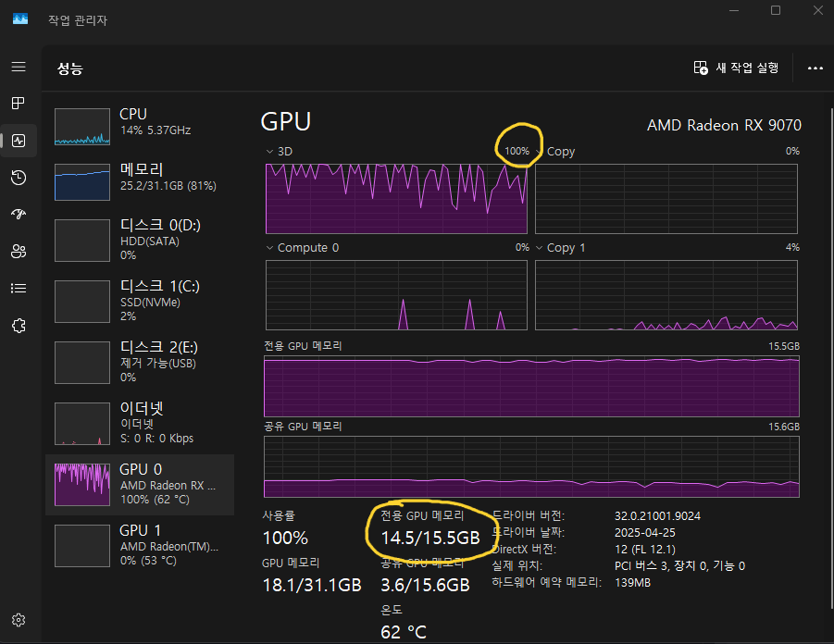The width and height of the screenshot is (834, 644).
Task: Click the 3.6/15.6GB shared memory value
Action: pyautogui.click(x=425, y=585)
